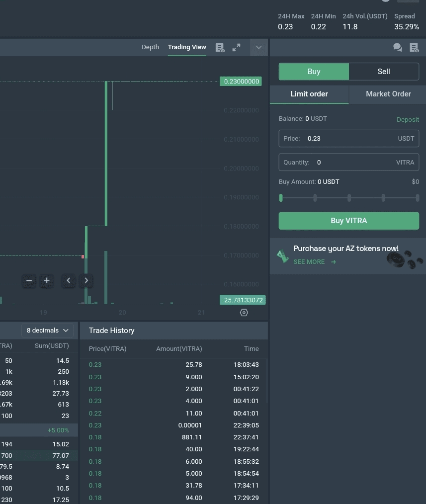
Task: Click 0.23000000 price label on chart
Action: pyautogui.click(x=241, y=82)
